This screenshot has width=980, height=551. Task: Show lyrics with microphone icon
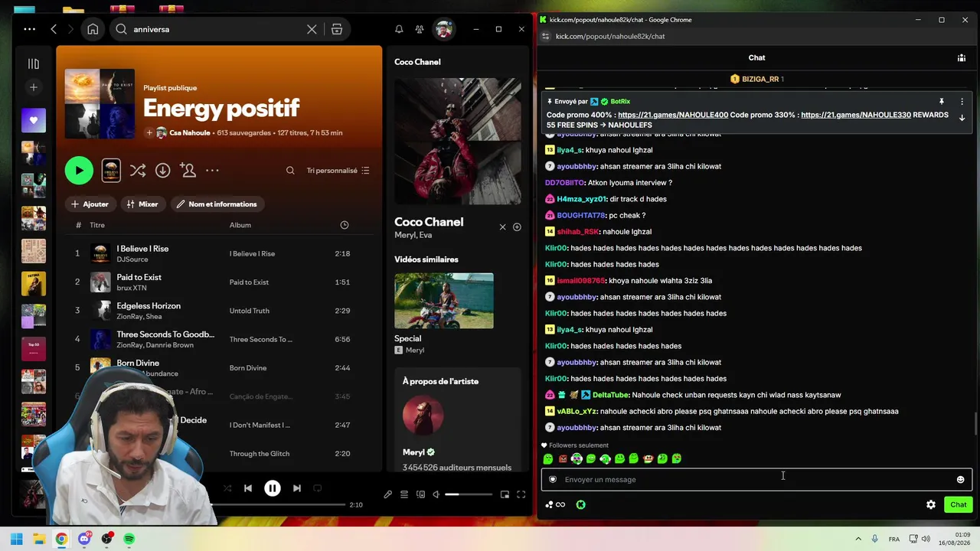pyautogui.click(x=388, y=494)
